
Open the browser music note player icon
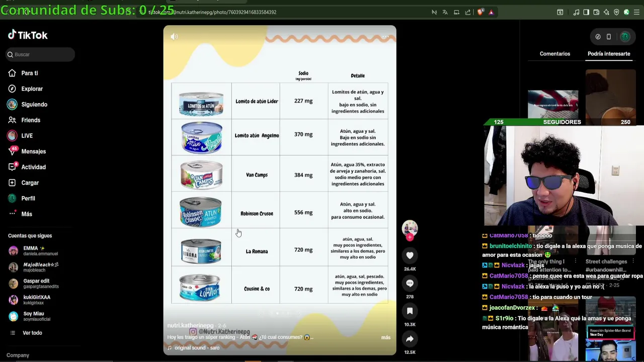click(576, 12)
